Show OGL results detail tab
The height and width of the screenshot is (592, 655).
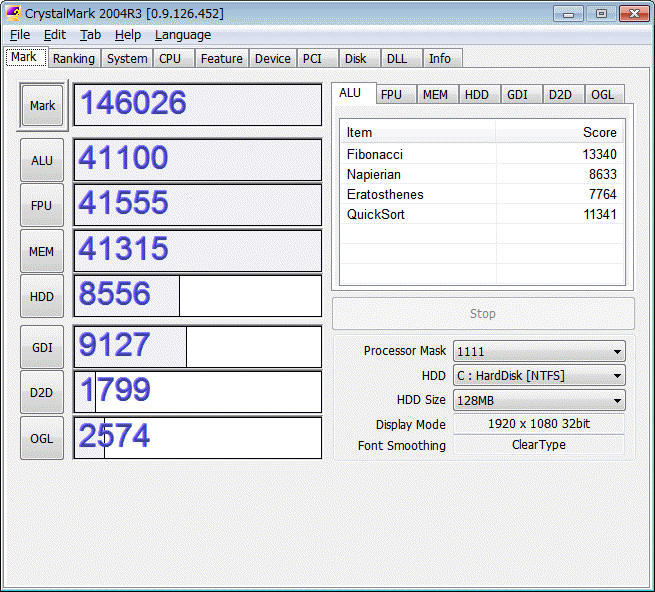pyautogui.click(x=605, y=95)
